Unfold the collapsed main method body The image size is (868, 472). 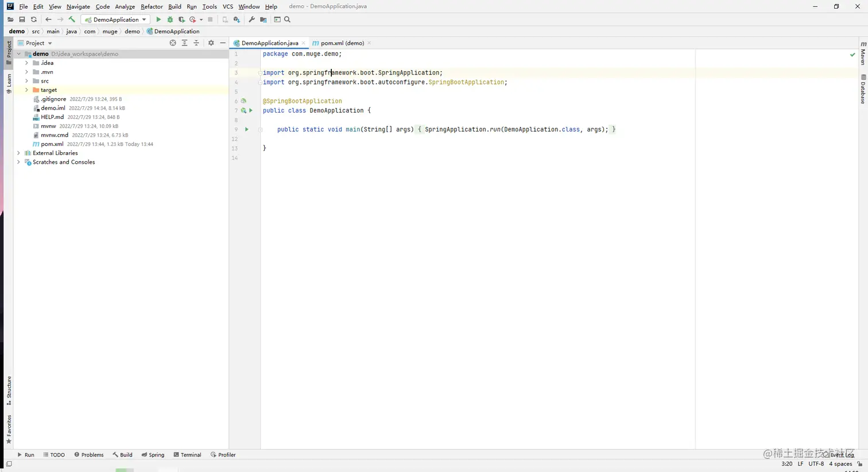tap(260, 129)
